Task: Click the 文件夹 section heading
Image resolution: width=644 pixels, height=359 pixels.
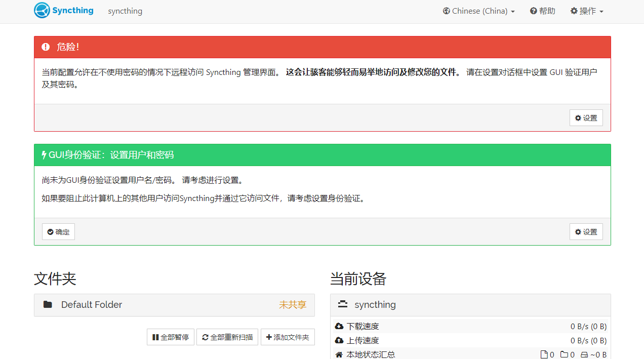Action: click(x=55, y=278)
